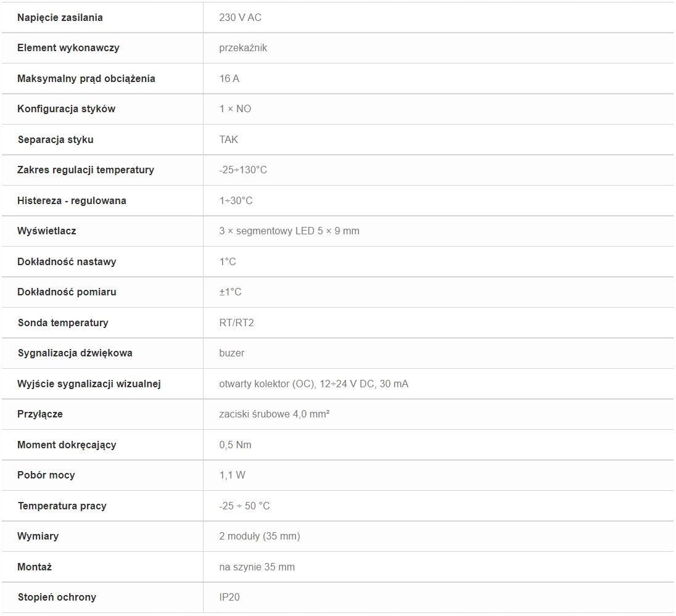
Task: Click the '0,5 Nm' torque value
Action: point(235,445)
